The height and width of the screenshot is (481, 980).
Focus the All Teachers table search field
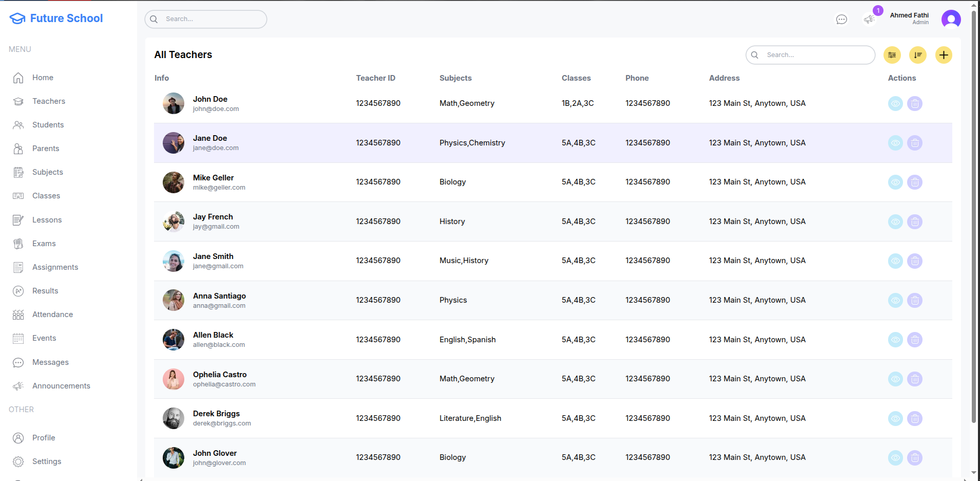816,55
